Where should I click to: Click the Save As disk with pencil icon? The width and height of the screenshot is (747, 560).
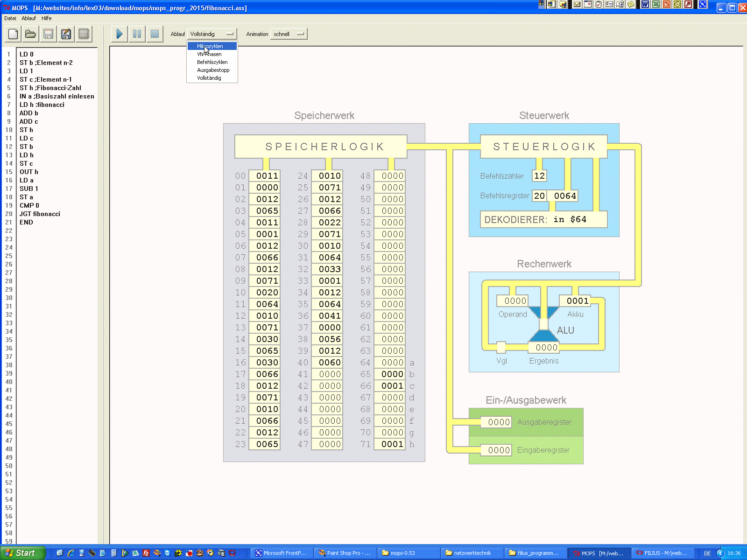[66, 34]
